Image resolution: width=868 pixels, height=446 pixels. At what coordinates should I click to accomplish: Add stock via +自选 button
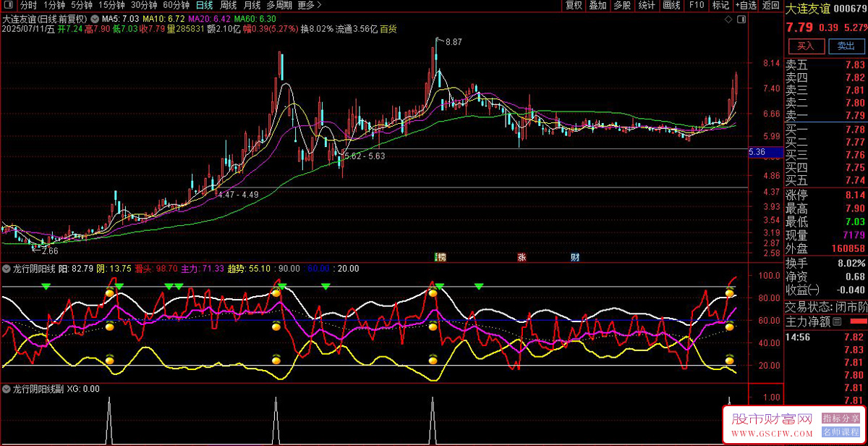[x=745, y=5]
